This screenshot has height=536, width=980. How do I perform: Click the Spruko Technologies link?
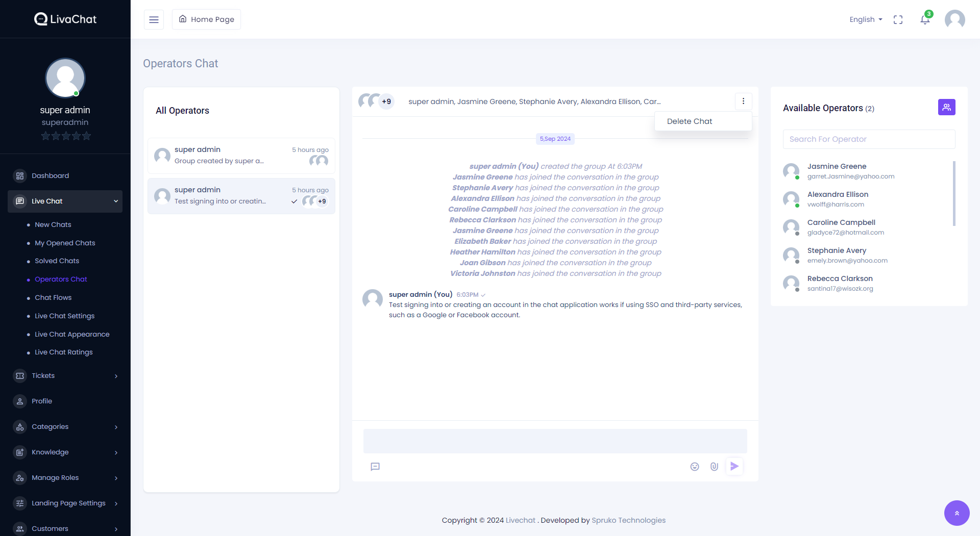628,520
